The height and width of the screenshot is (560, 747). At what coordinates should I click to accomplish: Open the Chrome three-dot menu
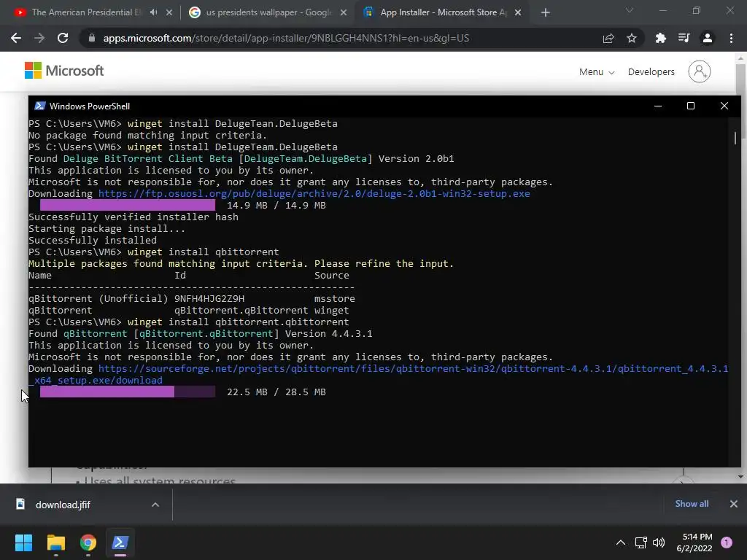[x=731, y=38]
